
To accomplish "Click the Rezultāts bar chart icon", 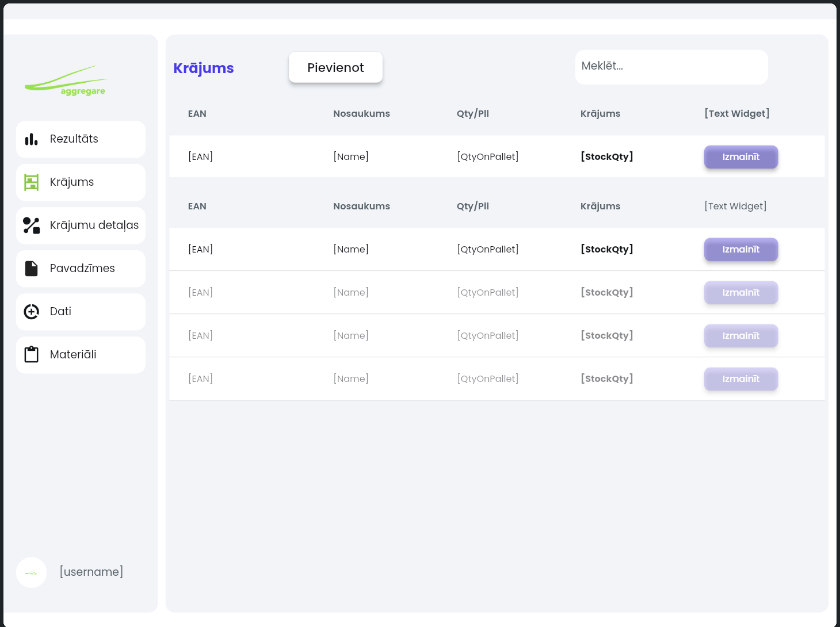I will (x=31, y=139).
